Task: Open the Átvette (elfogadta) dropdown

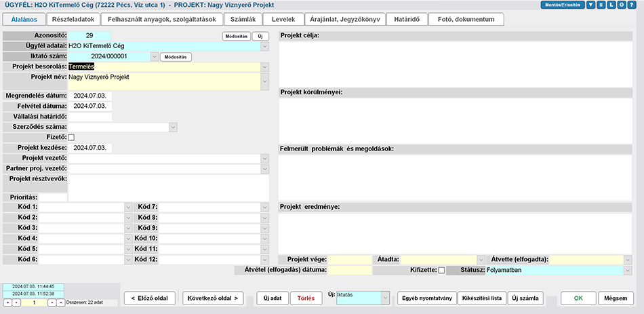Action: (x=628, y=260)
